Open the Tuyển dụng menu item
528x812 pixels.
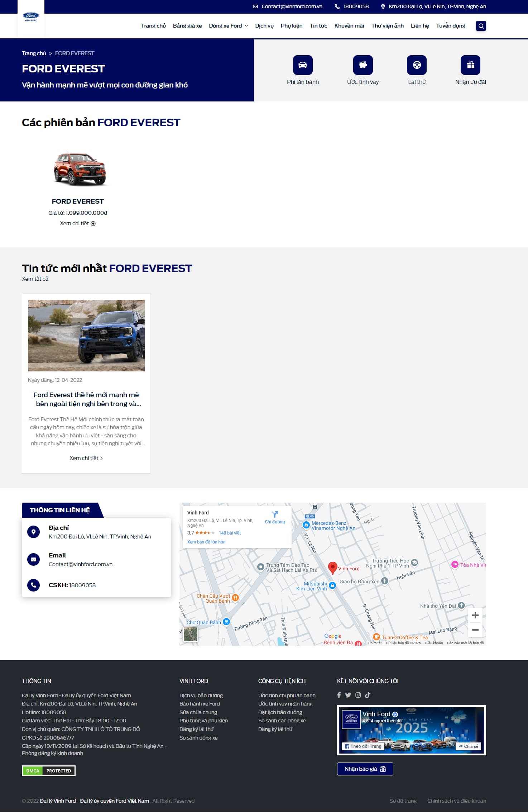click(451, 26)
